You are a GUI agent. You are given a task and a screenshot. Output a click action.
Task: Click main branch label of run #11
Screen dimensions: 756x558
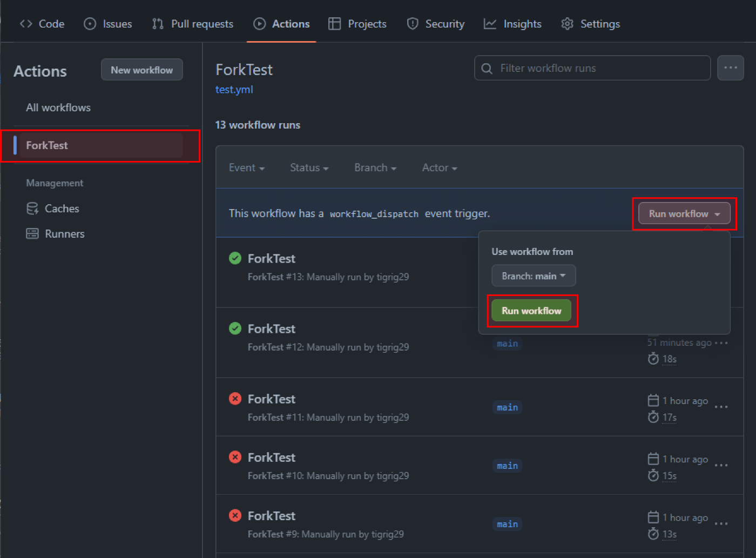[507, 407]
